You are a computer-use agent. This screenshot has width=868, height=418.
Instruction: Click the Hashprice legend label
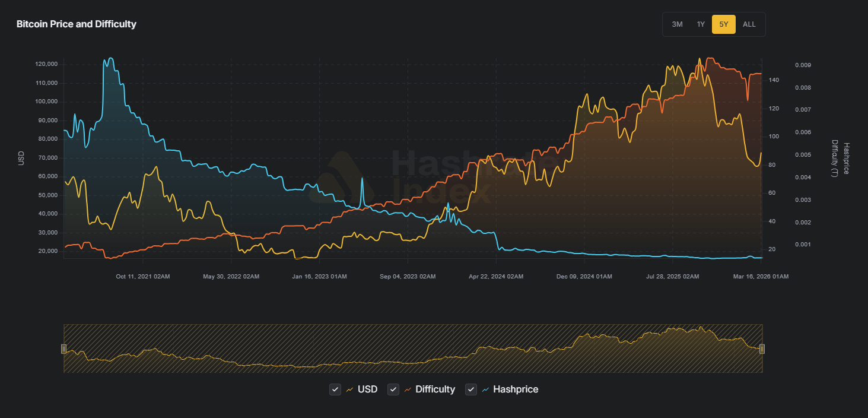[x=516, y=389]
